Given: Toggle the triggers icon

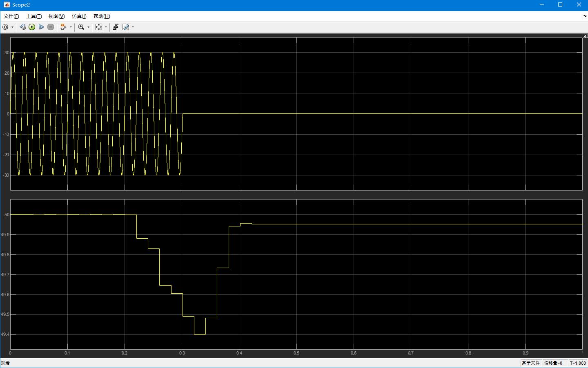Looking at the screenshot, I should pos(116,27).
